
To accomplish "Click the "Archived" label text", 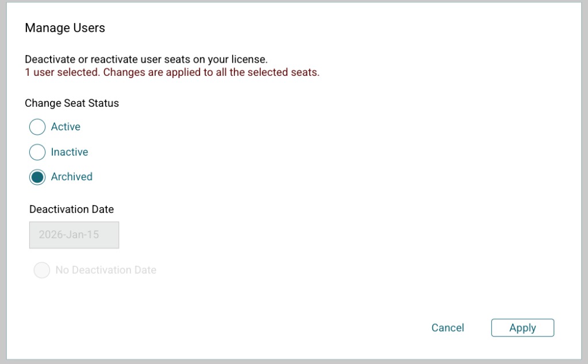I will click(72, 177).
